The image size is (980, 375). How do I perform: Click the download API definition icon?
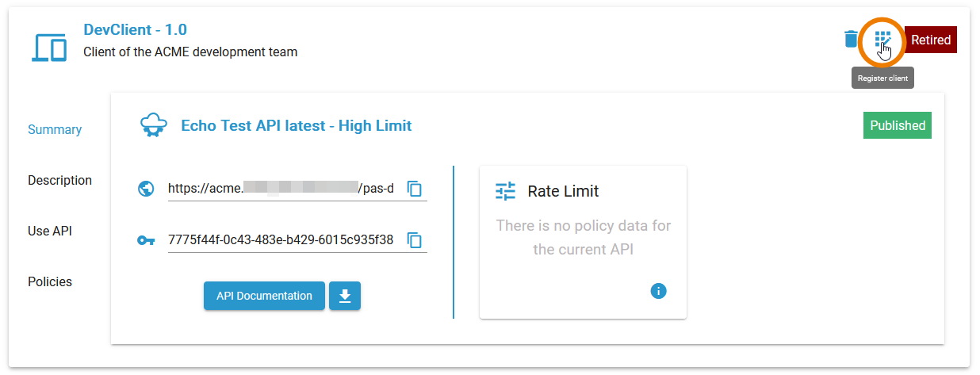[345, 296]
